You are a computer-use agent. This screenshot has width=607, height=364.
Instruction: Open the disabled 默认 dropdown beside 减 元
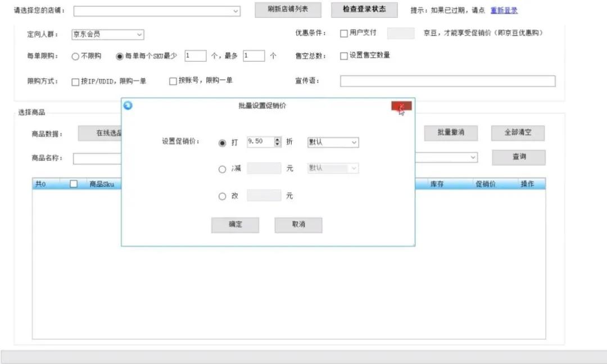pos(333,168)
